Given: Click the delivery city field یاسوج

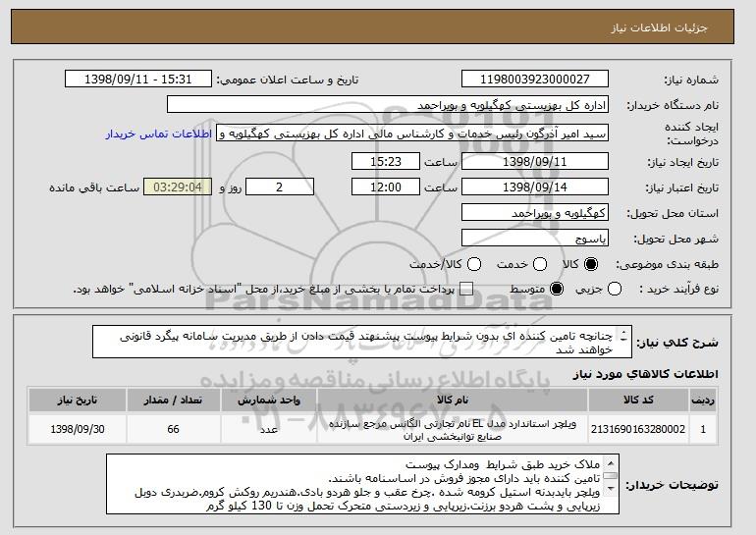Looking at the screenshot, I should click(535, 239).
